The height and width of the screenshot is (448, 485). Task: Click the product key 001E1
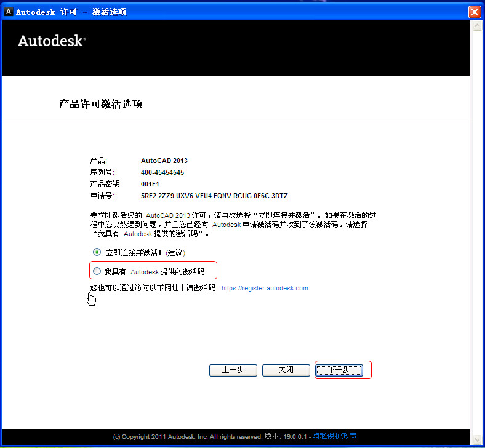pyautogui.click(x=150, y=184)
